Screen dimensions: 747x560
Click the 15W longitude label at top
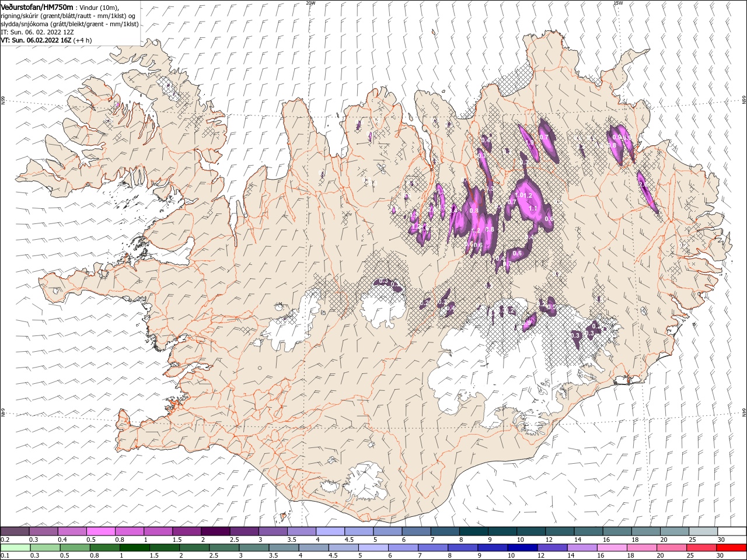[618, 3]
